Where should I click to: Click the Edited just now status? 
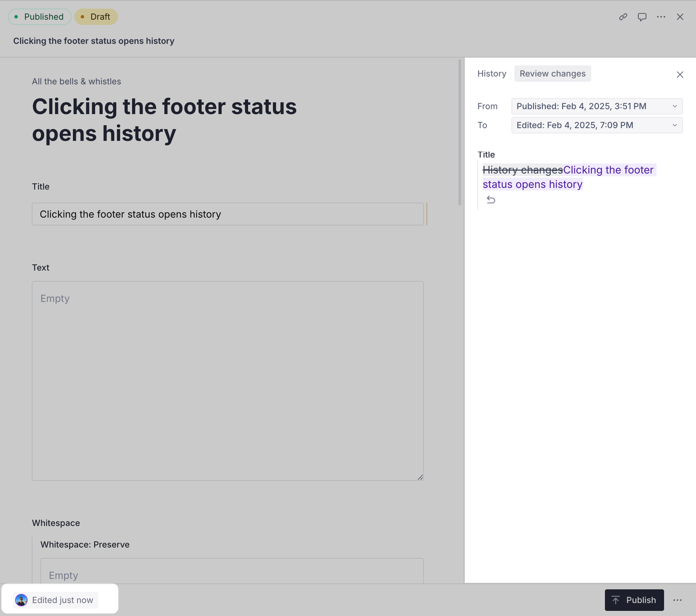[62, 600]
